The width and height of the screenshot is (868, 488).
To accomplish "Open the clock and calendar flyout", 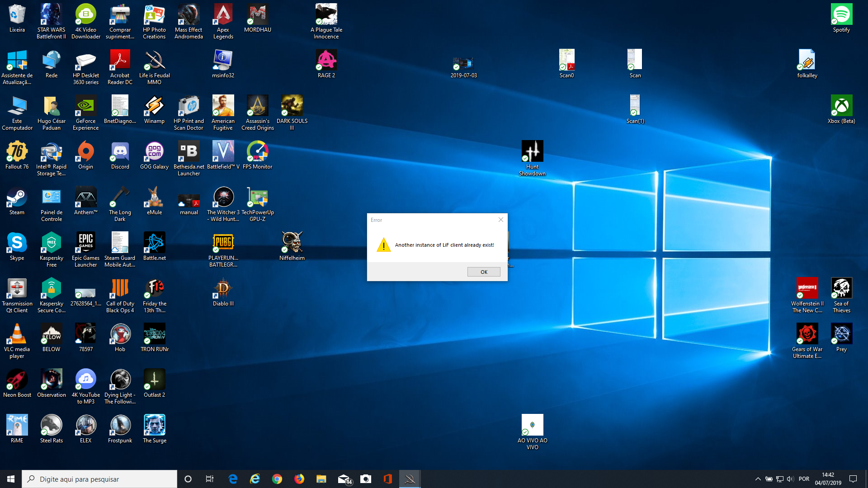I will tap(828, 479).
